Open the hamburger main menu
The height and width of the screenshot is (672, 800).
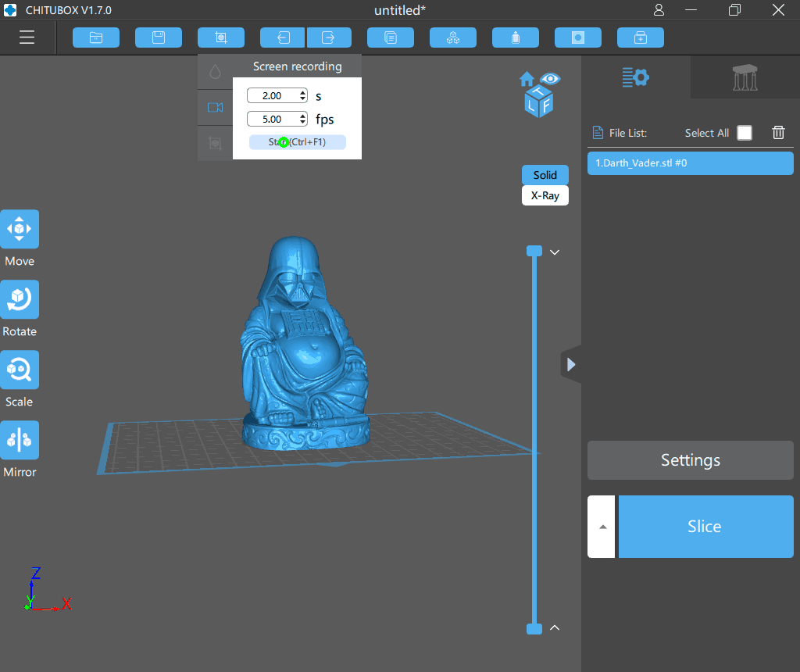tap(27, 38)
